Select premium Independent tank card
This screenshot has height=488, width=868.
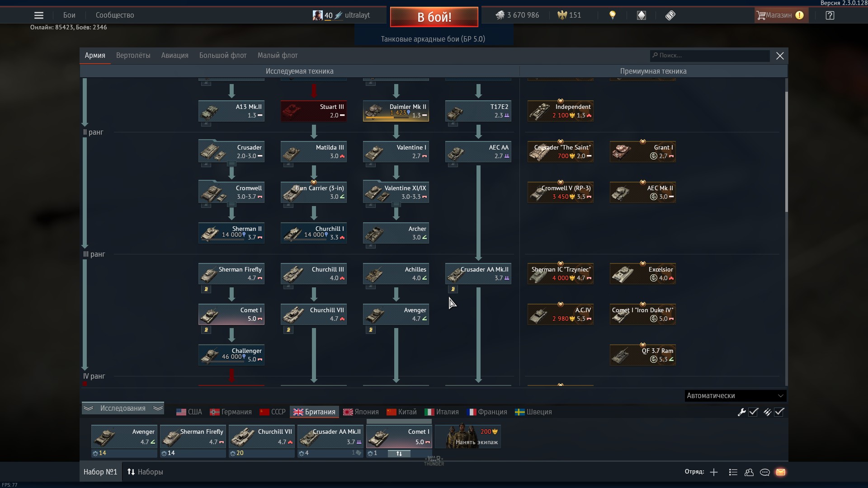tap(561, 111)
